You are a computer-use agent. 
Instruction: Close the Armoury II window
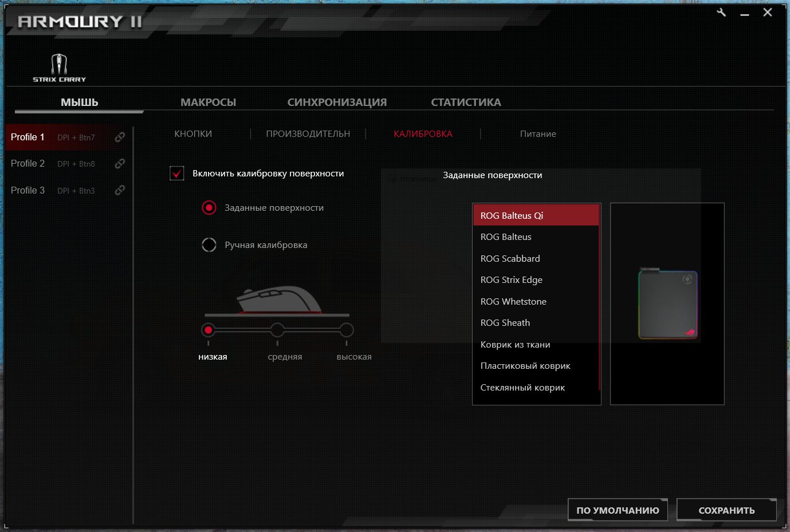click(x=768, y=12)
